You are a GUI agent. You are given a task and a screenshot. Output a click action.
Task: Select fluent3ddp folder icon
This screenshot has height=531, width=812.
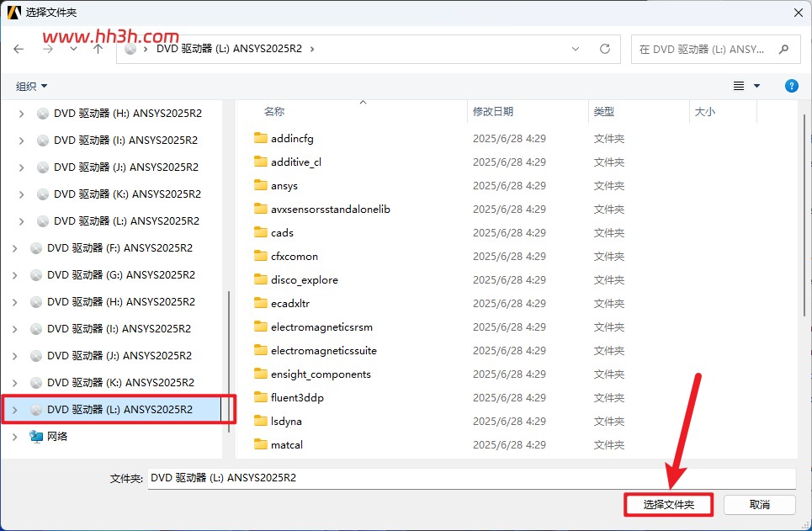(261, 397)
